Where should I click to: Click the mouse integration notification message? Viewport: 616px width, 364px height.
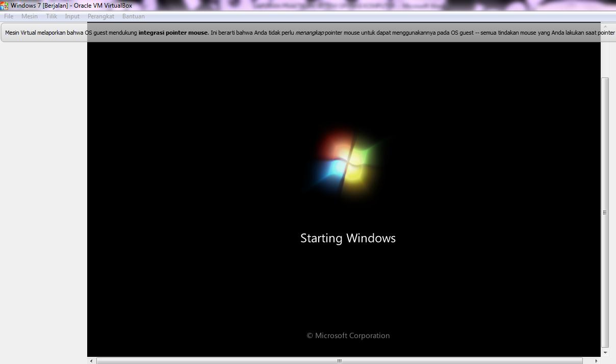(x=308, y=33)
